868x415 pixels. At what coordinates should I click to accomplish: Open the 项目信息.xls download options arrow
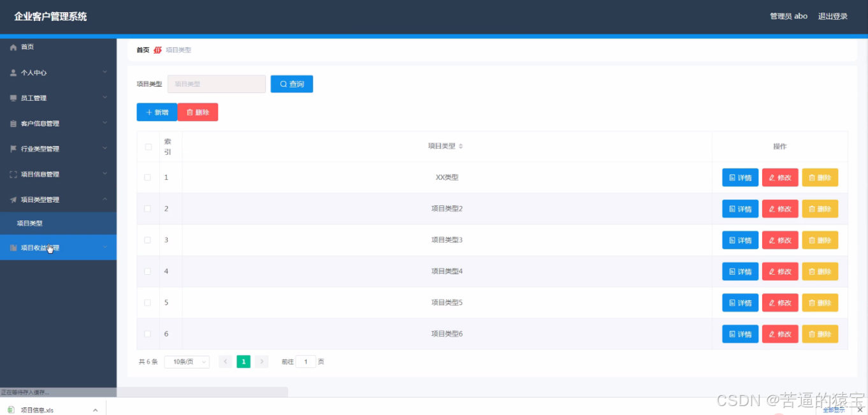coord(96,410)
